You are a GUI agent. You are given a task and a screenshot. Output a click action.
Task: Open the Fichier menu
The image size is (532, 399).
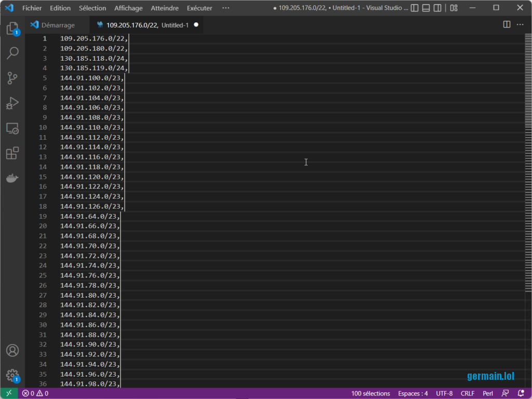click(x=32, y=8)
